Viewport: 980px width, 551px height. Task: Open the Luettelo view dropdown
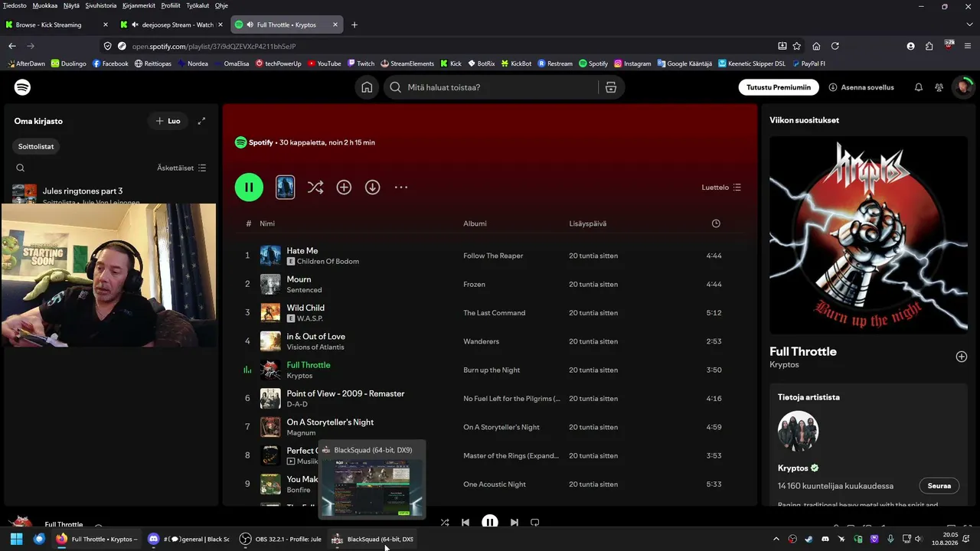click(721, 187)
